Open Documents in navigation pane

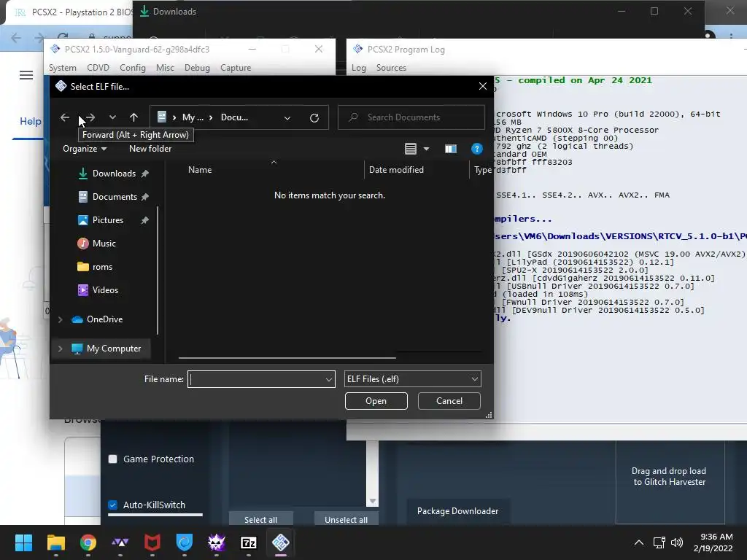113,197
